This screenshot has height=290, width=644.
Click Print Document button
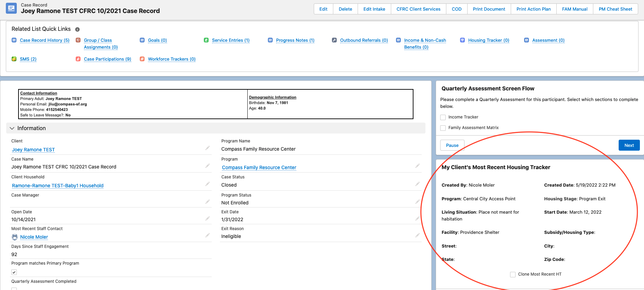click(x=489, y=9)
